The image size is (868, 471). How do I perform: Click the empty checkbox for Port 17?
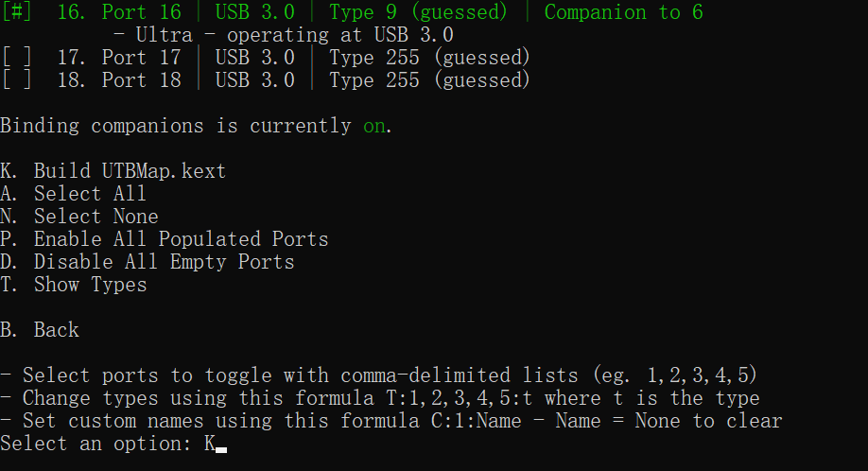(x=17, y=57)
